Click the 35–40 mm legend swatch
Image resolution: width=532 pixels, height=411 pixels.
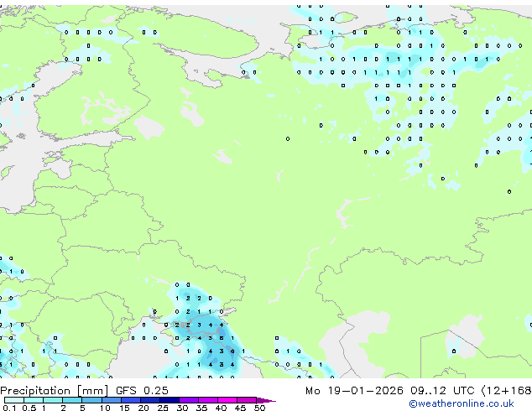pos(208,400)
